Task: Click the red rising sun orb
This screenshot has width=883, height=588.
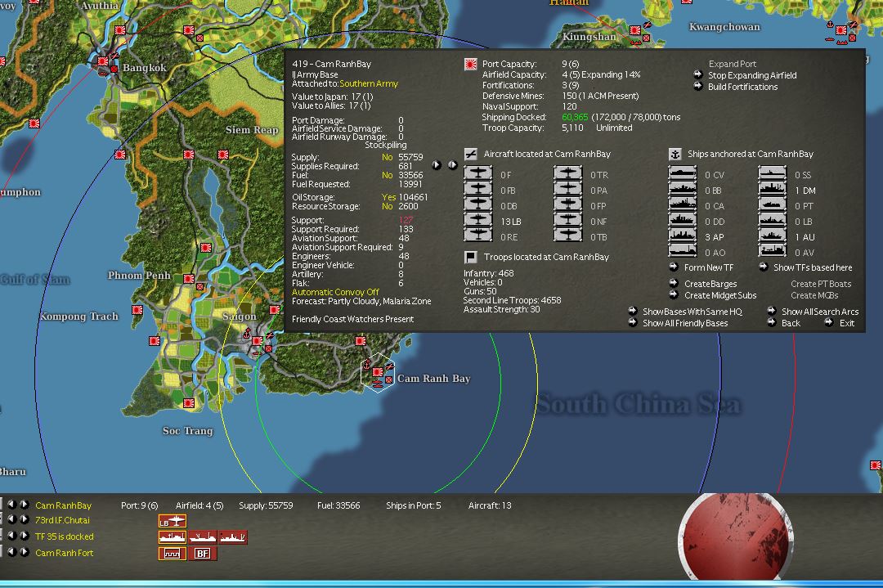Action: point(735,535)
